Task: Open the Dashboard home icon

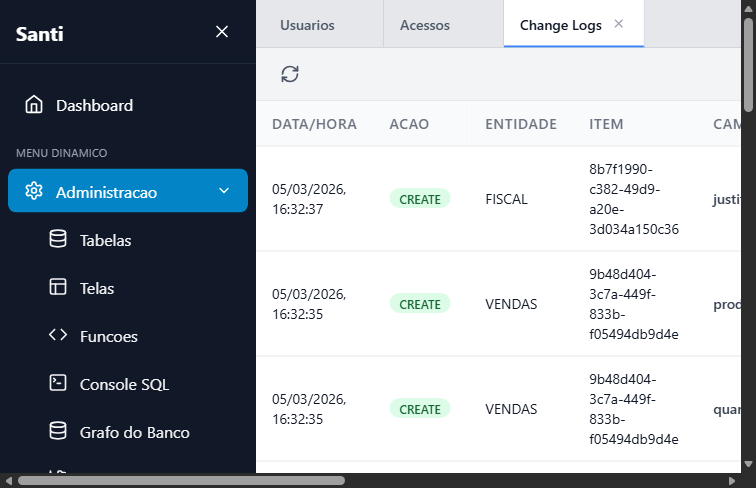Action: [x=34, y=105]
